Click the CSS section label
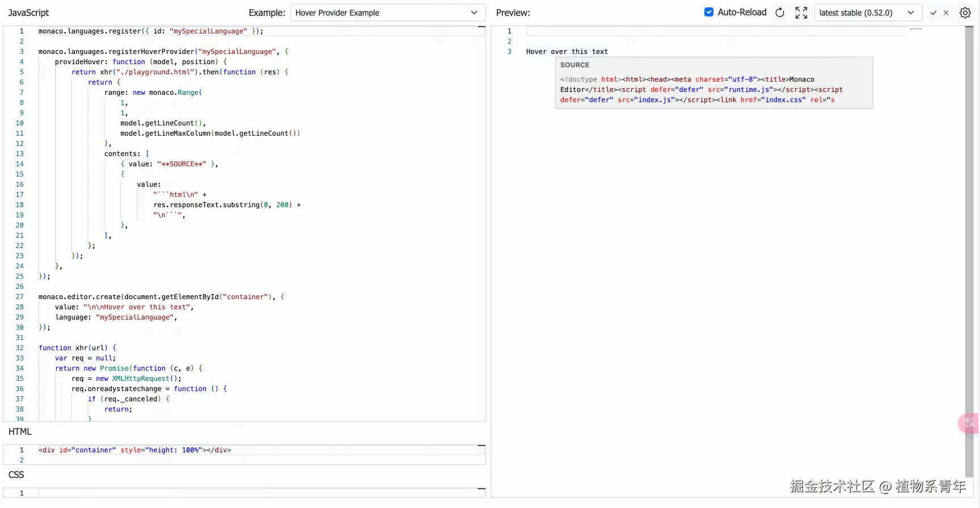The width and height of the screenshot is (980, 508). coord(16,475)
